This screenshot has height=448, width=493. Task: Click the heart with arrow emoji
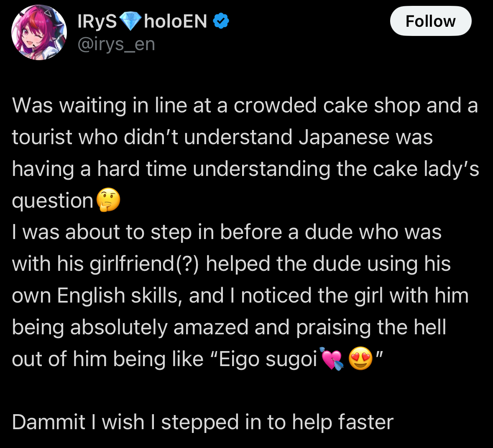[332, 359]
